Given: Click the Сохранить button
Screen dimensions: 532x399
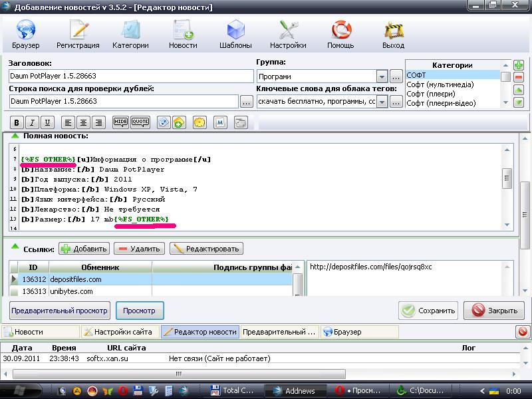Looking at the screenshot, I should click(428, 311).
